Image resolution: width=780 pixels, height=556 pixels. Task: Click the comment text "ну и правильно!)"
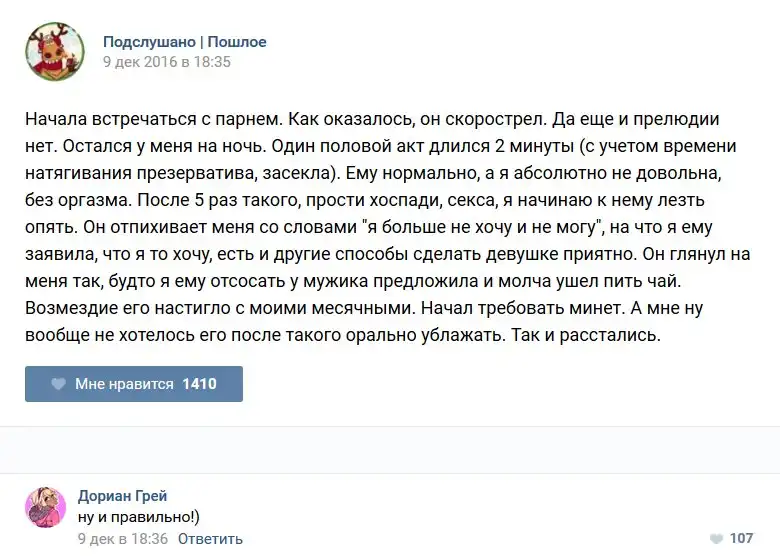[138, 517]
